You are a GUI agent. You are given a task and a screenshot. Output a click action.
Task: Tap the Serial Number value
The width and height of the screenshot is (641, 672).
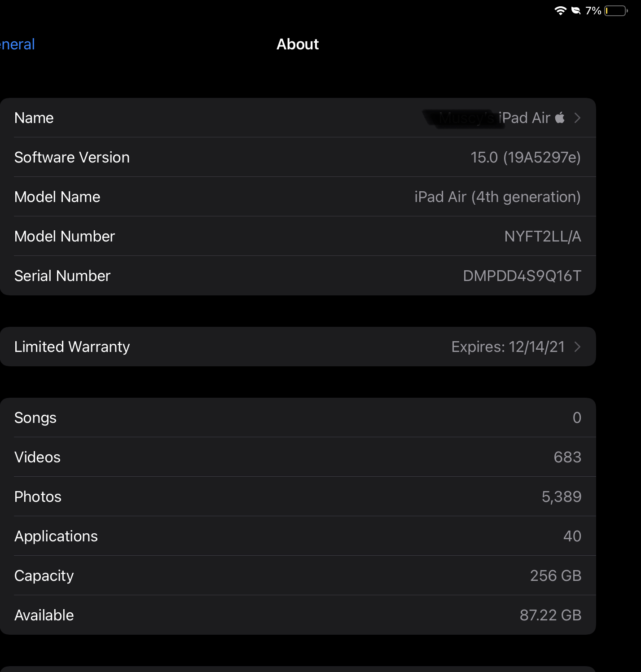[x=522, y=276]
